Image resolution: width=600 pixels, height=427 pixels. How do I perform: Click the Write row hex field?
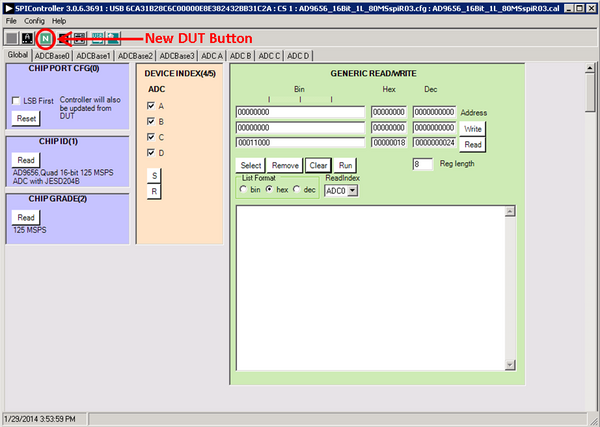click(389, 127)
